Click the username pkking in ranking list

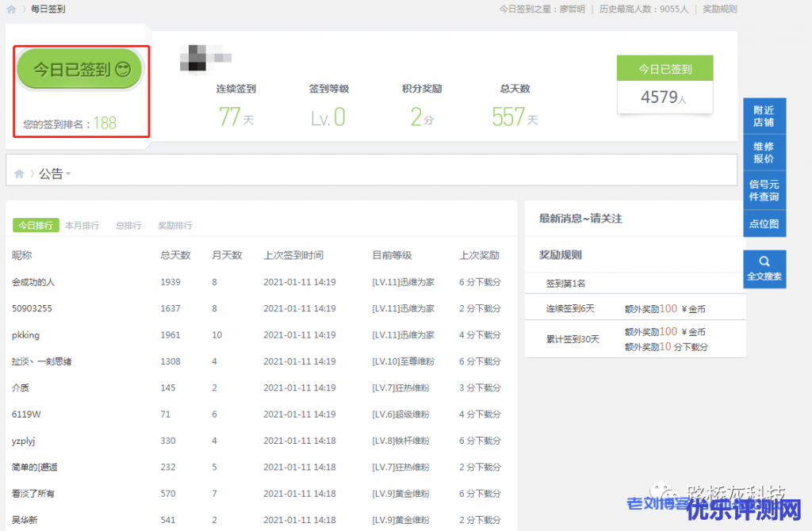coord(25,335)
